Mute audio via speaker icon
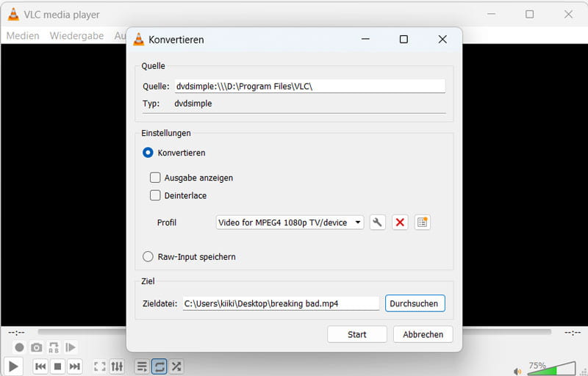 click(x=517, y=371)
